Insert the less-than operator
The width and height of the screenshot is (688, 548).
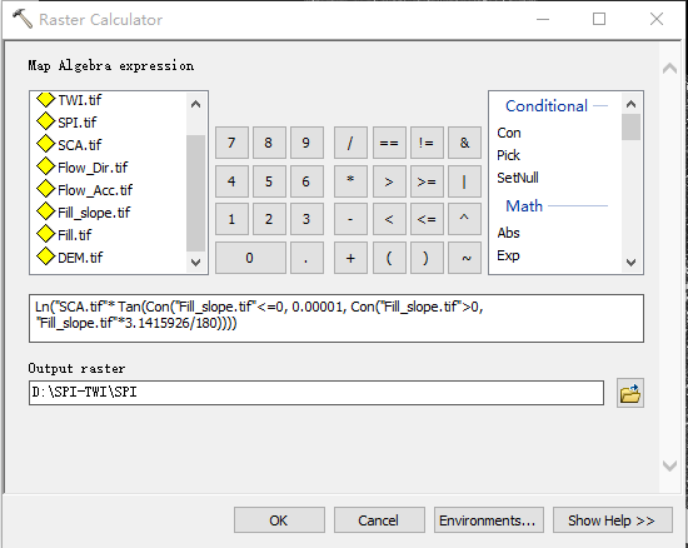click(389, 219)
